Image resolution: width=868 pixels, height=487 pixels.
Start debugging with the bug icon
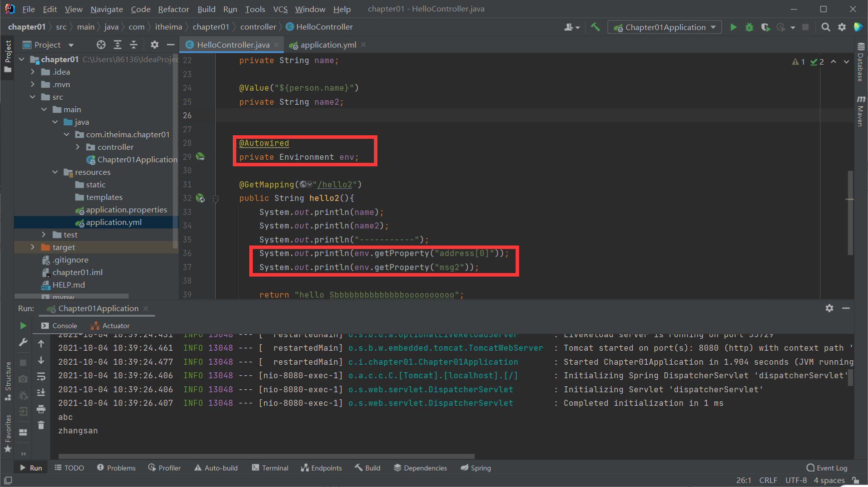coord(749,28)
